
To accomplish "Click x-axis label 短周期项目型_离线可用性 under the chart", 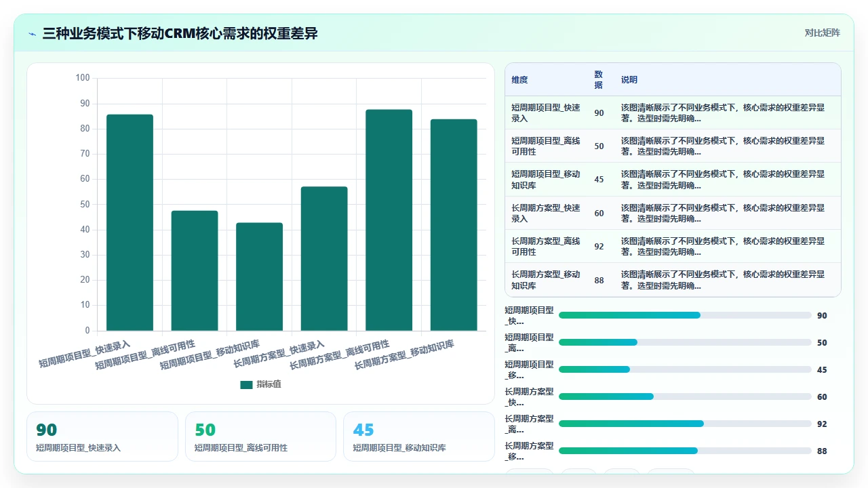I will [x=145, y=355].
